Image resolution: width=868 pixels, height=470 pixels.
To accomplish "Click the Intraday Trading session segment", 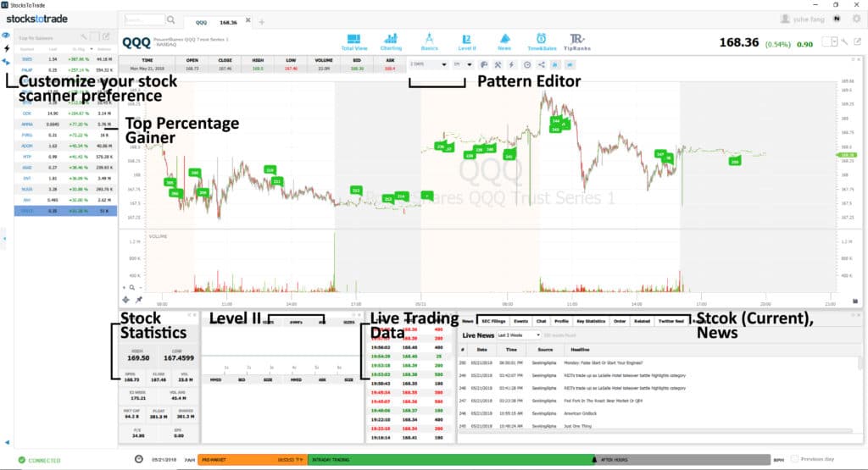I will pyautogui.click(x=449, y=460).
